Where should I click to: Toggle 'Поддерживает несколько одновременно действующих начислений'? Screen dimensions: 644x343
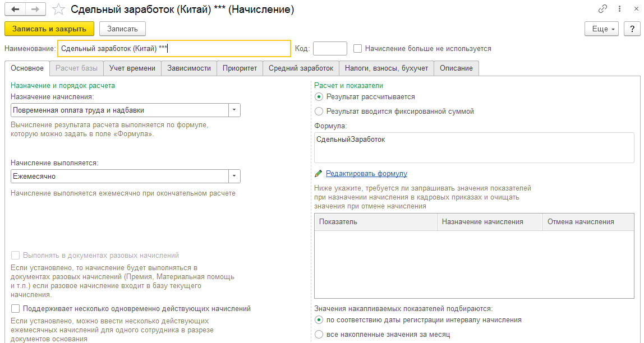tap(15, 308)
